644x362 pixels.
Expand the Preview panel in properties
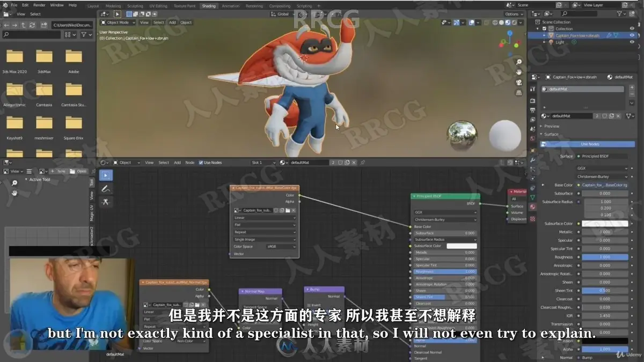point(551,126)
